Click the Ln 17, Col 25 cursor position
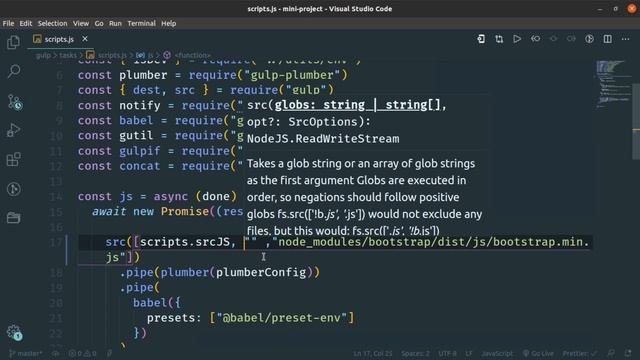The width and height of the screenshot is (640, 360). [373, 353]
